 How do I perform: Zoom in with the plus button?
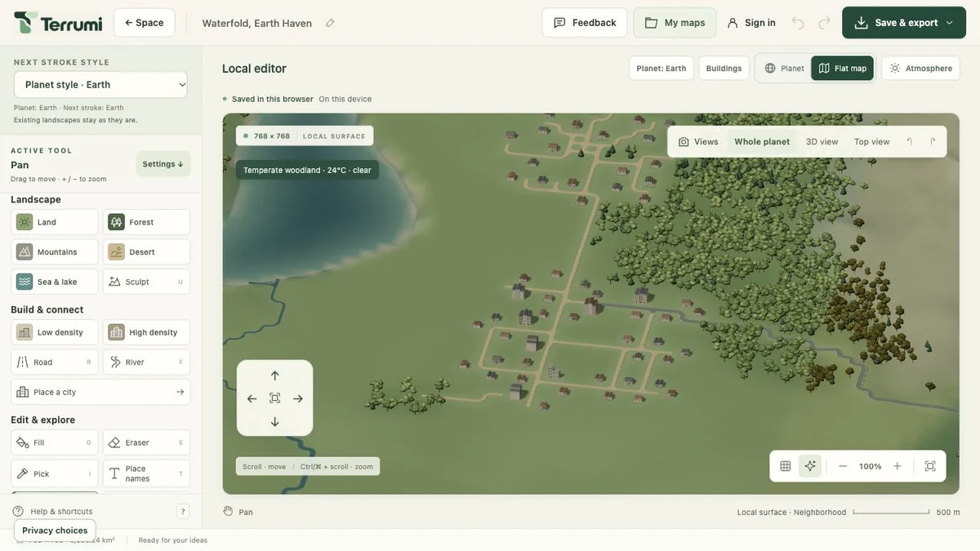pos(898,466)
